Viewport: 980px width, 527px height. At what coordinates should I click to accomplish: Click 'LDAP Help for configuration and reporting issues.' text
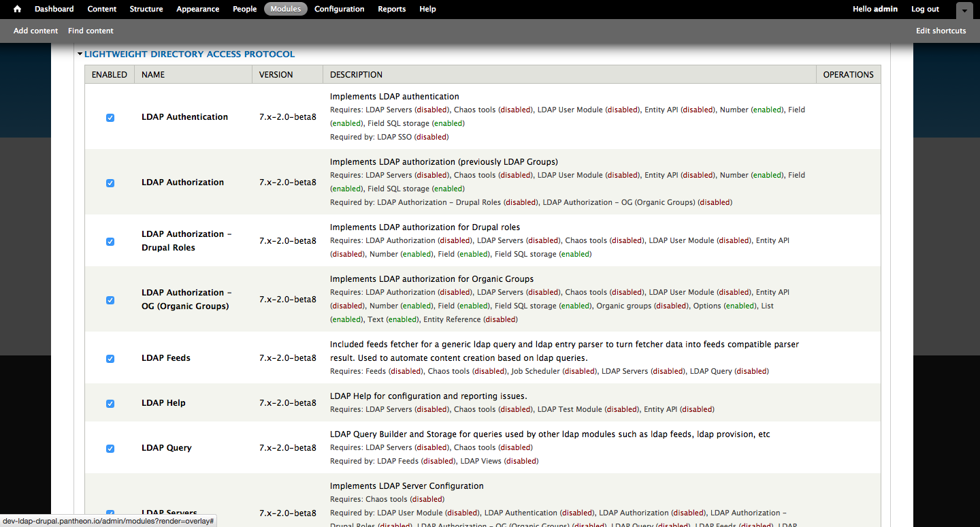429,396
